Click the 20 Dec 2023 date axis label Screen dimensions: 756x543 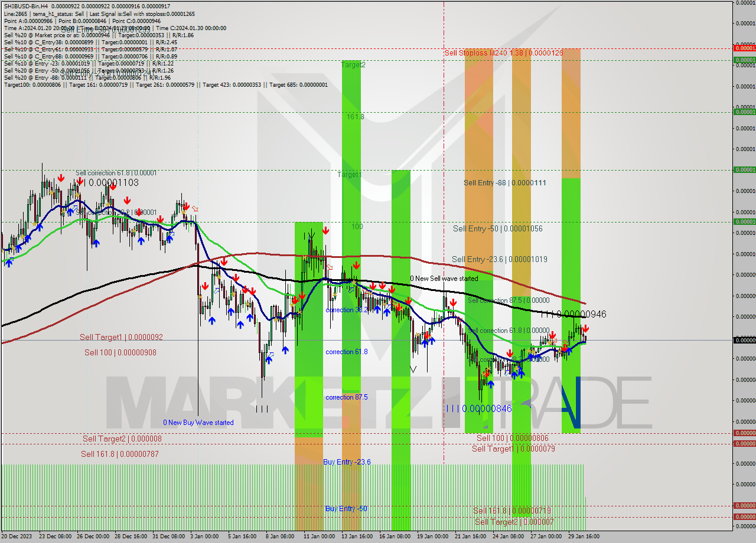(17, 537)
